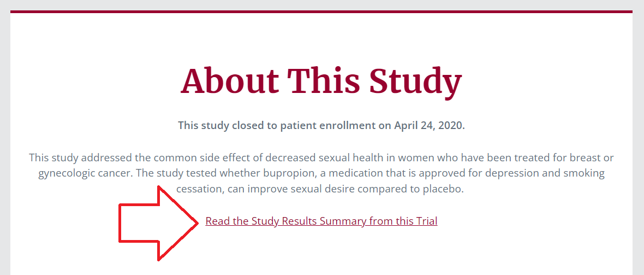
Task: Click the "About This Study" heading
Action: pyautogui.click(x=321, y=81)
